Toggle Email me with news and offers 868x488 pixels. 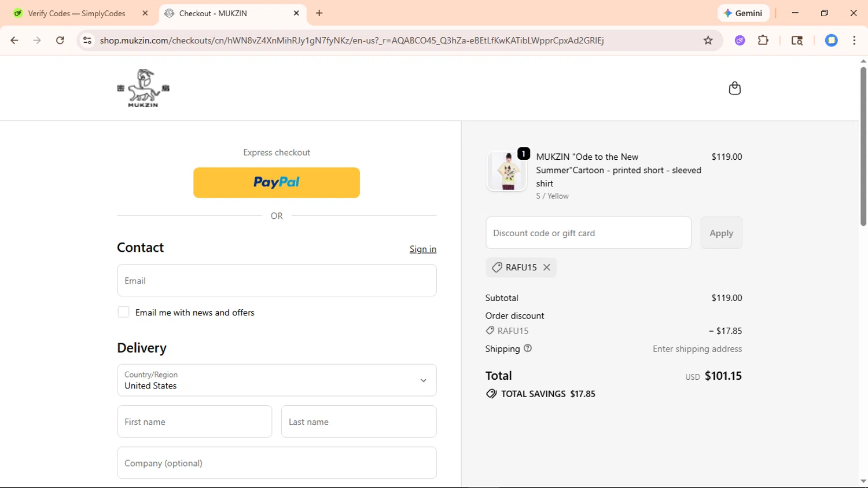coord(123,312)
